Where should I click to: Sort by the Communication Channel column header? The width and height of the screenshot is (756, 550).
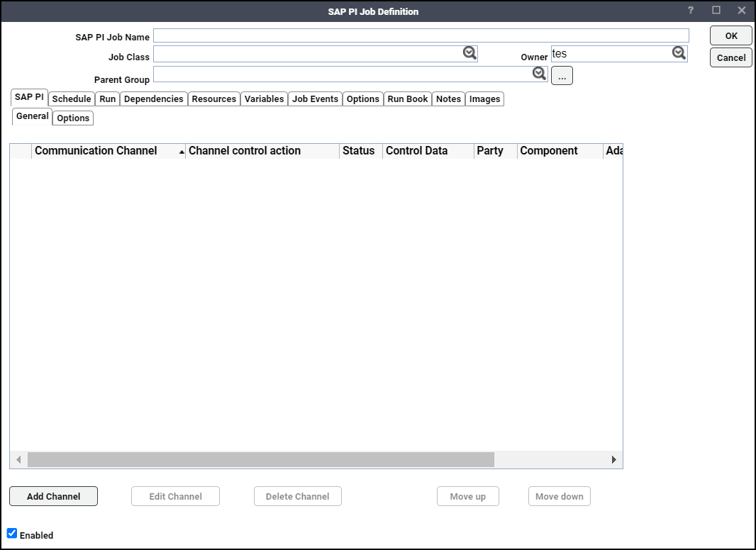click(109, 151)
